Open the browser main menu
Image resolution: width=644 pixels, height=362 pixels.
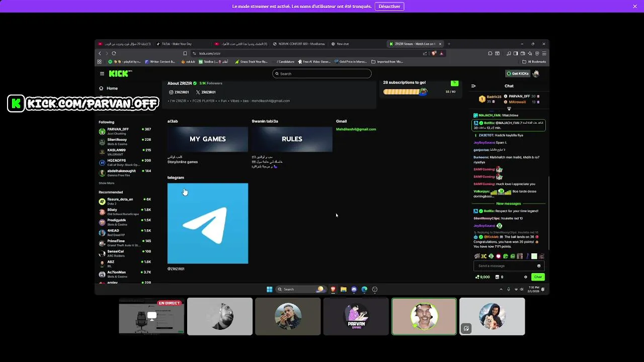point(544,53)
